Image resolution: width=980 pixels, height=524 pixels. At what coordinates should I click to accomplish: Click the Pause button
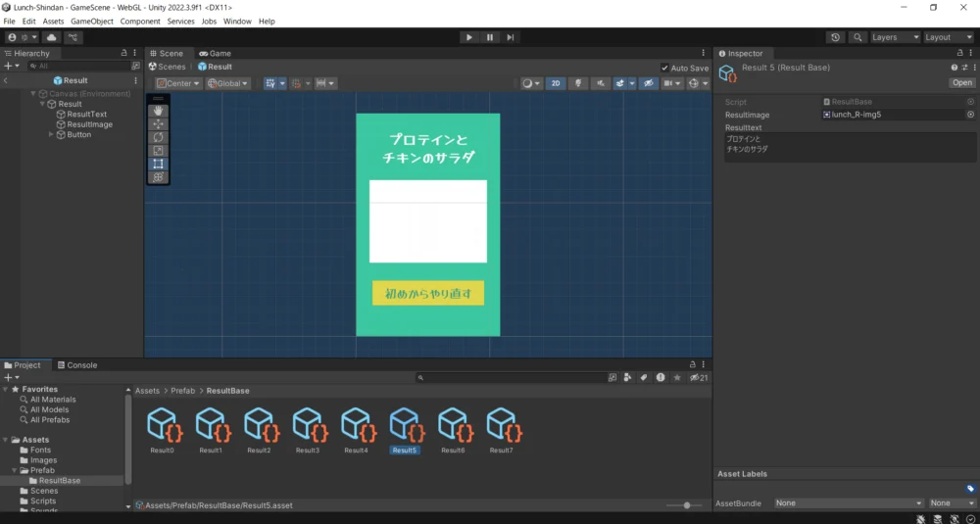pyautogui.click(x=490, y=37)
